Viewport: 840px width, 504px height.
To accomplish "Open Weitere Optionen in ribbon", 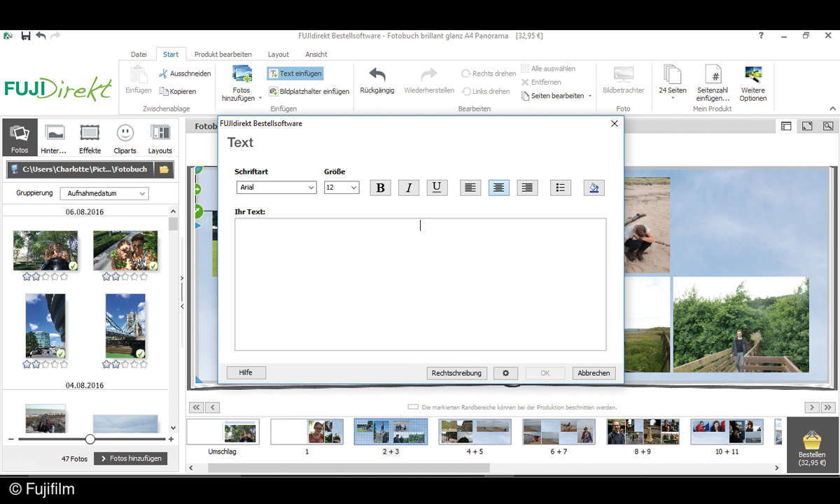I will tap(753, 83).
